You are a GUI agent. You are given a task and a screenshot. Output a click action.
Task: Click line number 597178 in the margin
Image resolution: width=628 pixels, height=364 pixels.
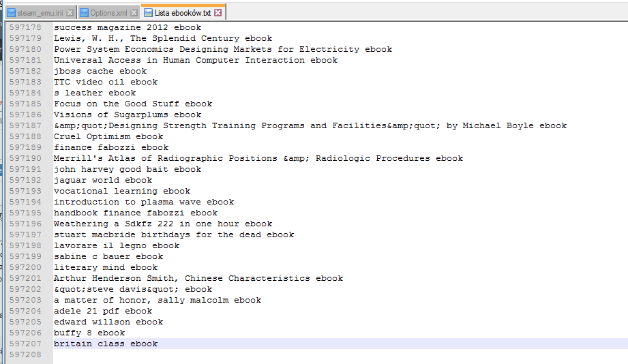(x=25, y=27)
